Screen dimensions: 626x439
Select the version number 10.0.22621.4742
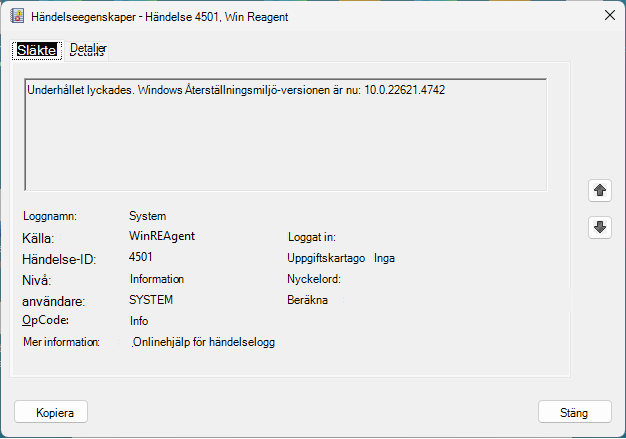pyautogui.click(x=404, y=90)
